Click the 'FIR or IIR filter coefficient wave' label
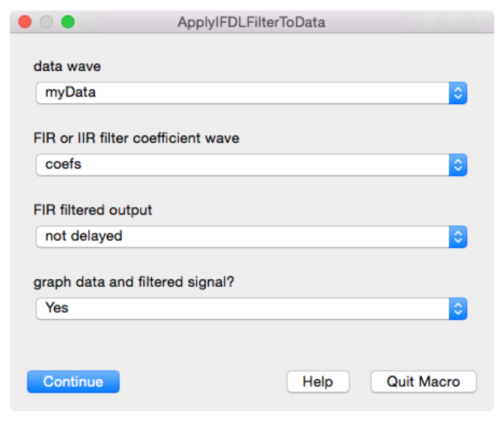Screen dimensions: 504x421 click(x=136, y=138)
